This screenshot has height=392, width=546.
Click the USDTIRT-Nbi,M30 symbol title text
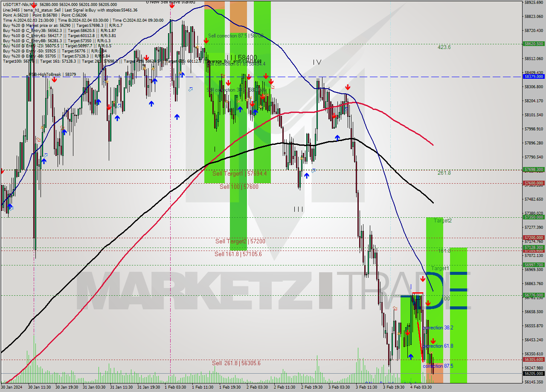click(20, 4)
